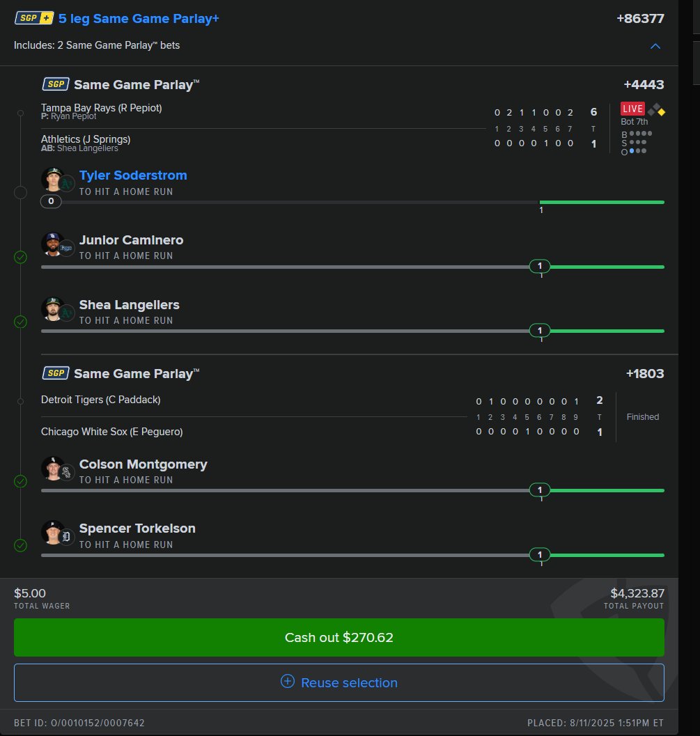Click the won checkmark beside Junior Caminero
This screenshot has height=736, width=700.
pos(20,257)
